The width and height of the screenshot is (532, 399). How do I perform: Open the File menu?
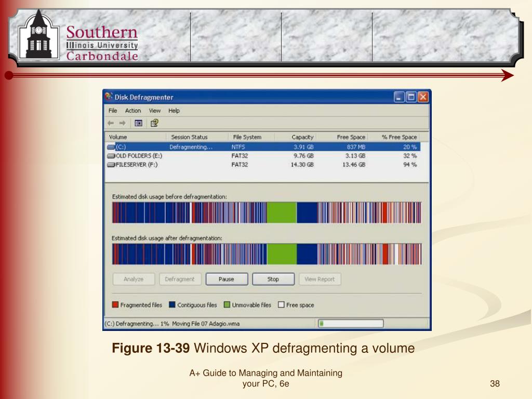[113, 111]
